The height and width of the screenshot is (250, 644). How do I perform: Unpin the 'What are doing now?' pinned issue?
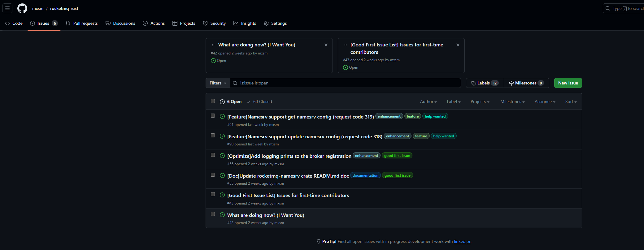click(326, 45)
